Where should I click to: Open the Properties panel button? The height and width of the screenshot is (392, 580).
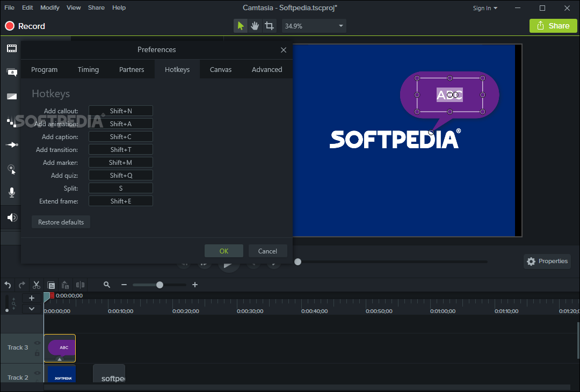547,261
